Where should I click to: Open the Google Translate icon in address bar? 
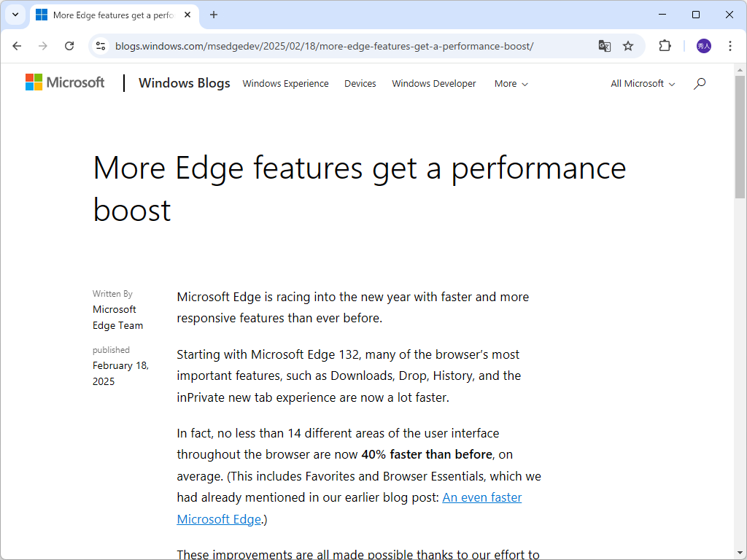(x=605, y=45)
